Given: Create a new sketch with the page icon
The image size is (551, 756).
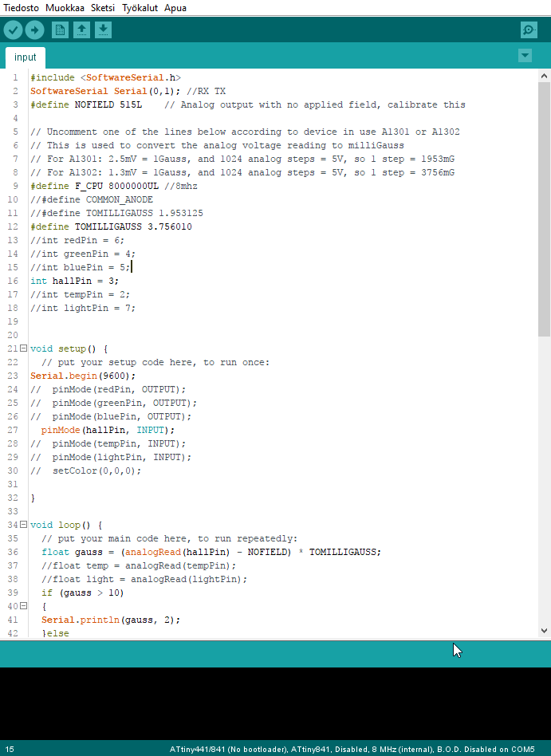Looking at the screenshot, I should tap(61, 30).
